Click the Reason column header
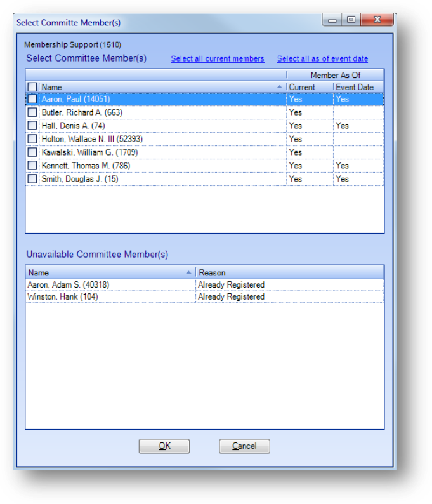Image resolution: width=432 pixels, height=504 pixels. coord(289,272)
